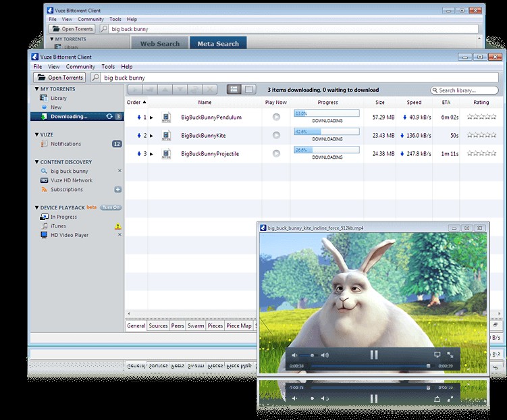This screenshot has width=507, height=420.
Task: Mute the video player volume
Action: point(296,355)
